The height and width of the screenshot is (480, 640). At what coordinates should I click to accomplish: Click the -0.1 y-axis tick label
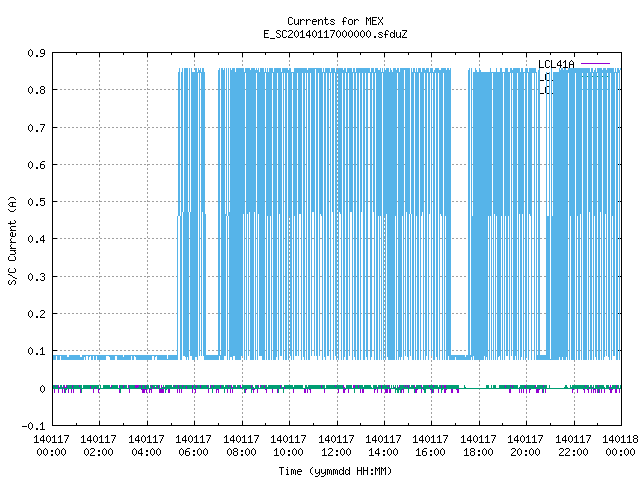pos(34,426)
